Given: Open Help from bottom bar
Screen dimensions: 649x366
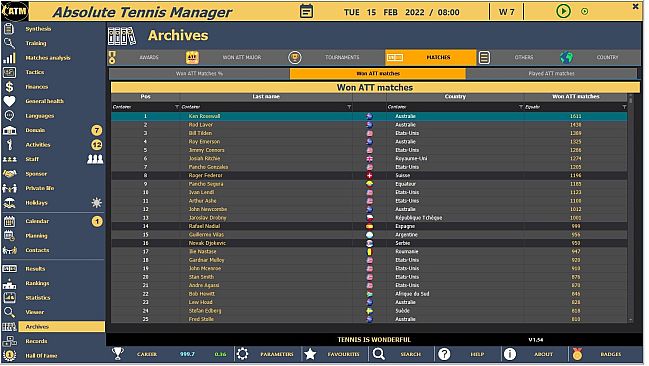Looking at the screenshot, I should pyautogui.click(x=467, y=354).
